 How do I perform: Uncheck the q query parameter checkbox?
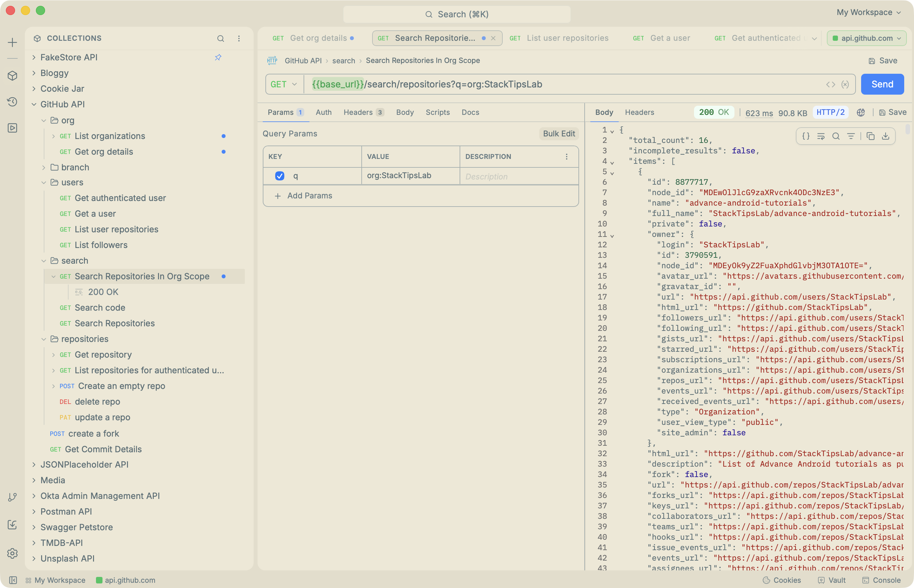pos(279,176)
